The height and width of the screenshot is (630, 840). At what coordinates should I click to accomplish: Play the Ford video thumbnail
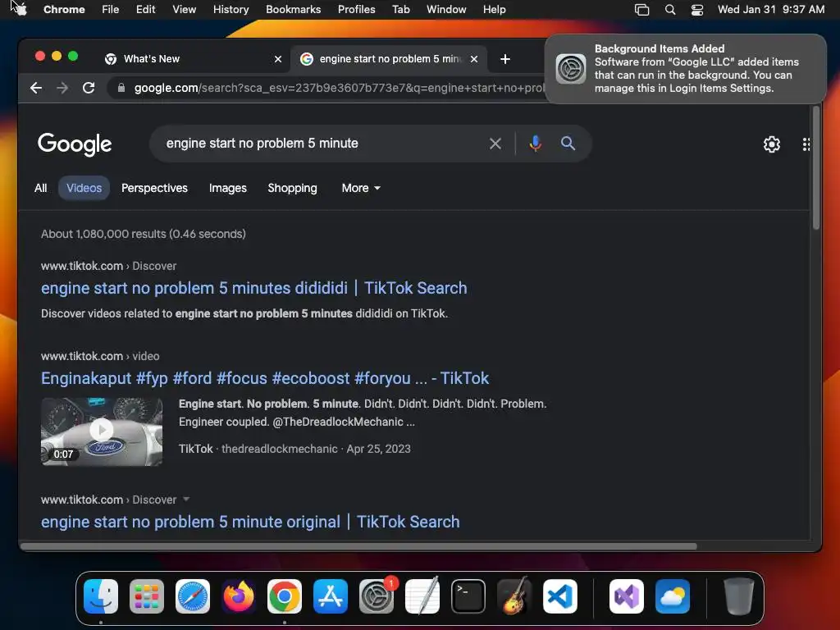[x=102, y=431]
